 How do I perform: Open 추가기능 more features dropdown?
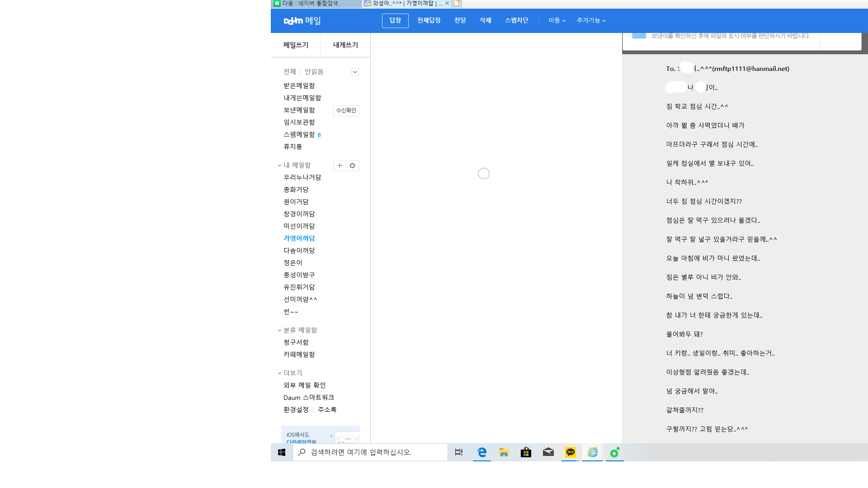click(x=591, y=20)
